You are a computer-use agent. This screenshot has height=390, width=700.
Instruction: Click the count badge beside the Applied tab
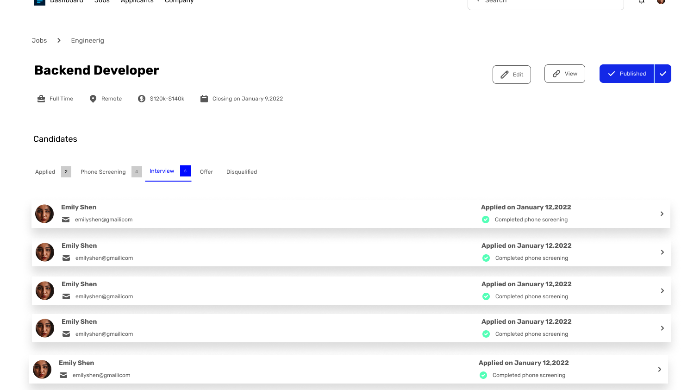[66, 172]
